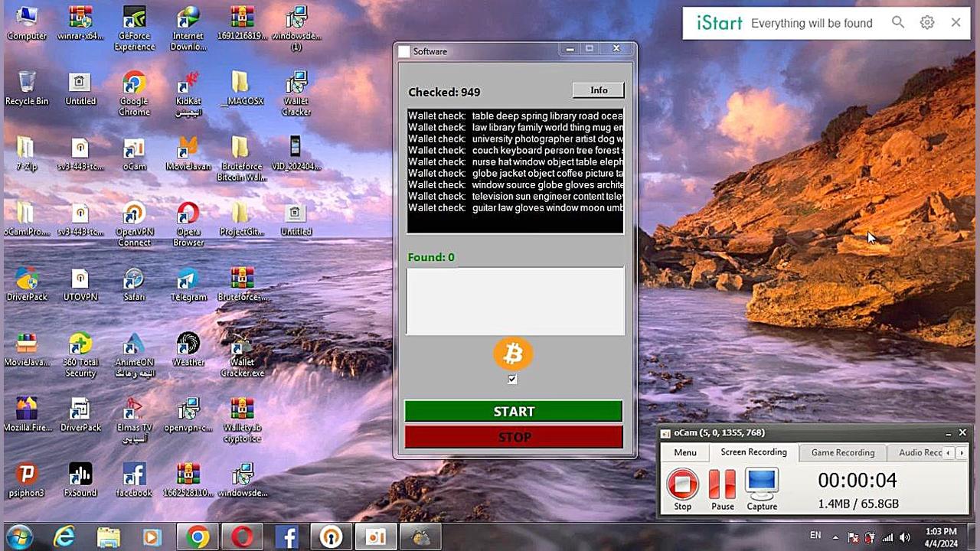This screenshot has height=551, width=980.
Task: Open the oCam Menu tab
Action: [x=685, y=452]
